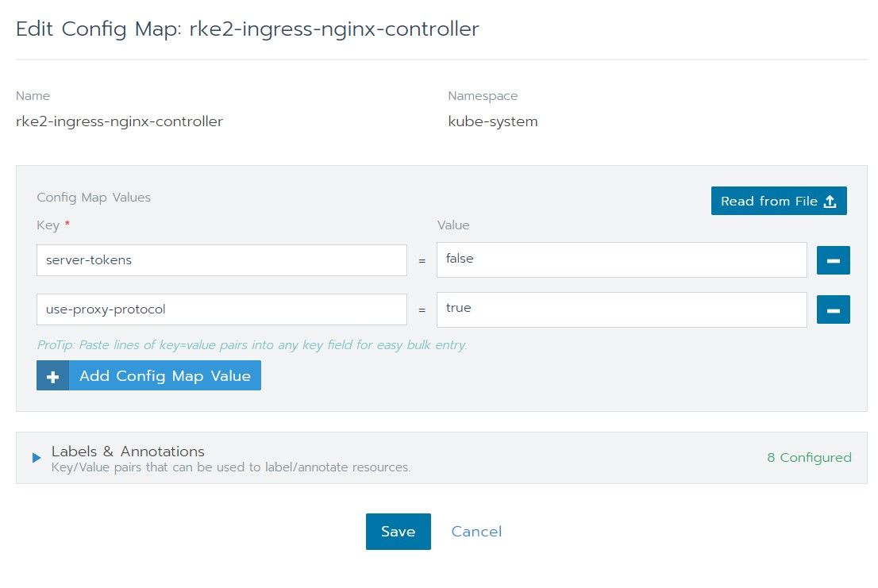Click the kube-system namespace value
Screen dimensions: 878x588
pos(493,121)
